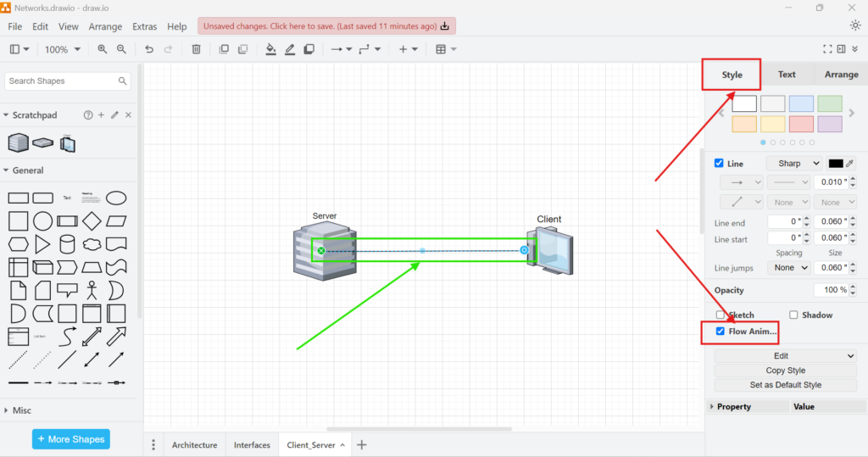868x457 pixels.
Task: Click the Set as Default Style button
Action: tap(786, 385)
